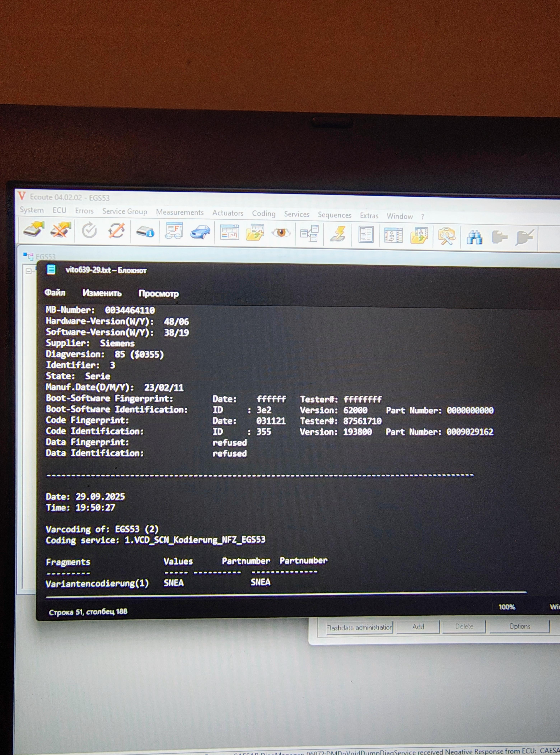Click the lightning bolt flash icon
The image size is (560, 755).
pos(338,234)
